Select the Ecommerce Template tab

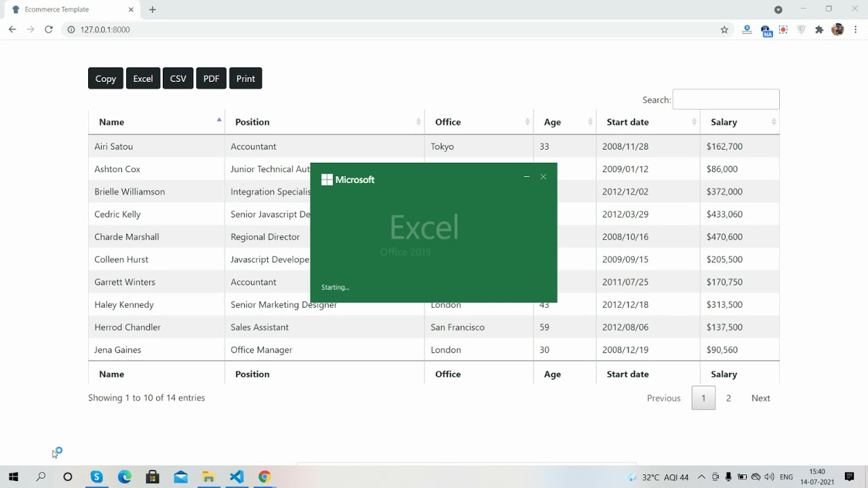pyautogui.click(x=71, y=9)
